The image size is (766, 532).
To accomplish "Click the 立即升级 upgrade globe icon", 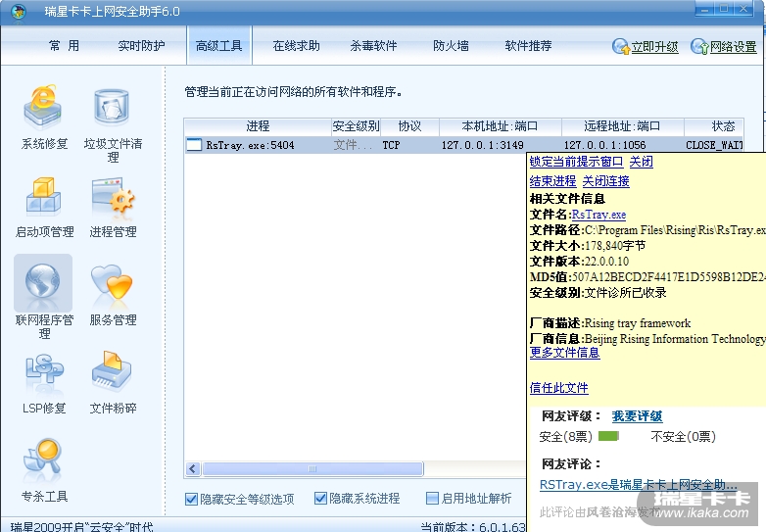I will click(621, 46).
